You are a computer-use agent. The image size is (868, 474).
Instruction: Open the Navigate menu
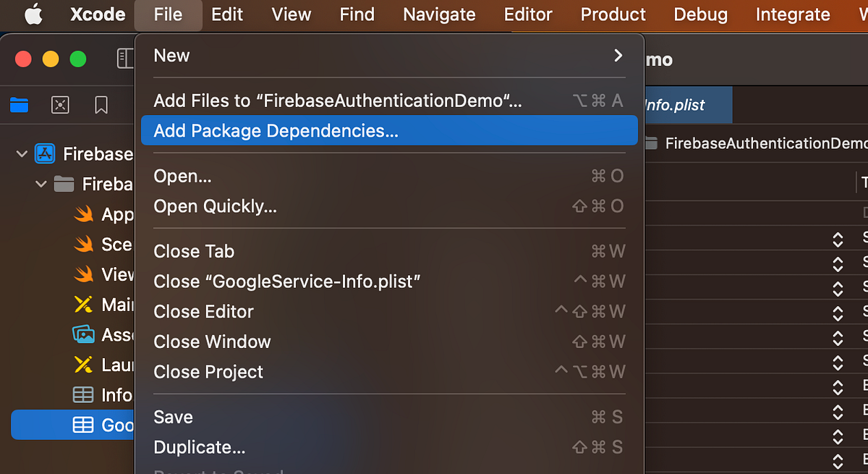pyautogui.click(x=439, y=14)
